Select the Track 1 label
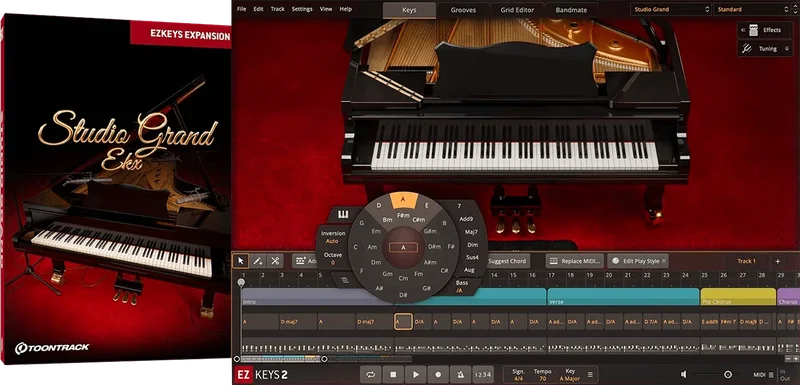This screenshot has height=385, width=800. (x=746, y=261)
